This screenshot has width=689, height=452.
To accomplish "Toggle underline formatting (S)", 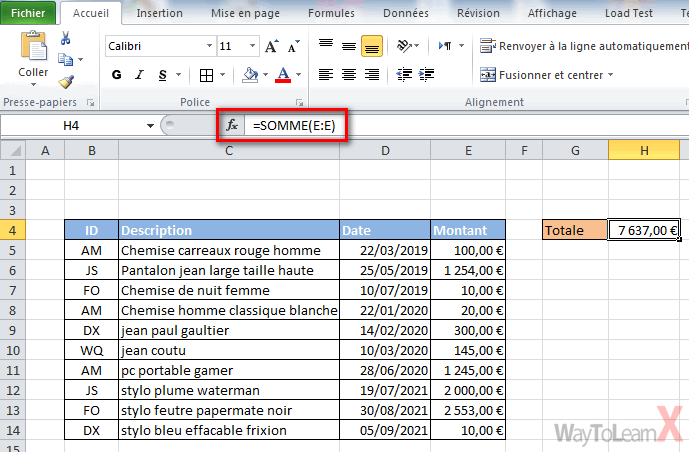I will coord(163,75).
